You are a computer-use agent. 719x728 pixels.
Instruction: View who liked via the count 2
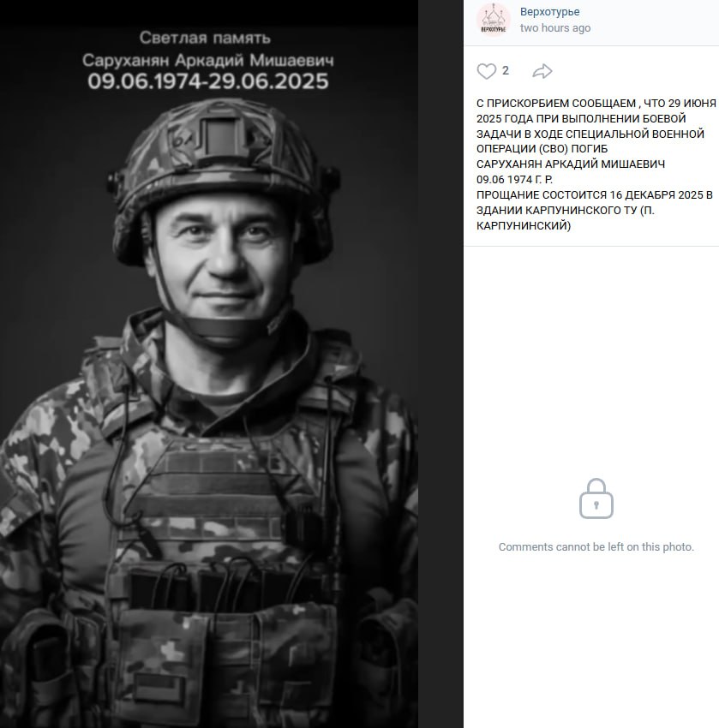tap(506, 70)
